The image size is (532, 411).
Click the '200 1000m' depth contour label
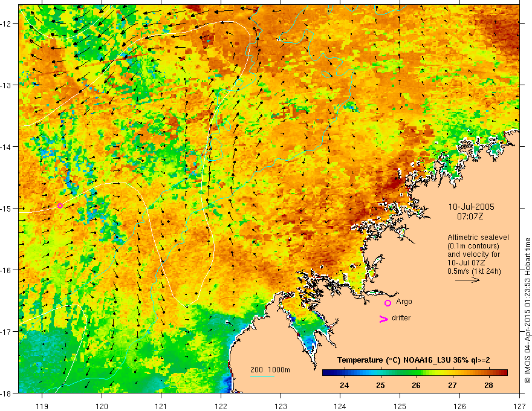[270, 370]
